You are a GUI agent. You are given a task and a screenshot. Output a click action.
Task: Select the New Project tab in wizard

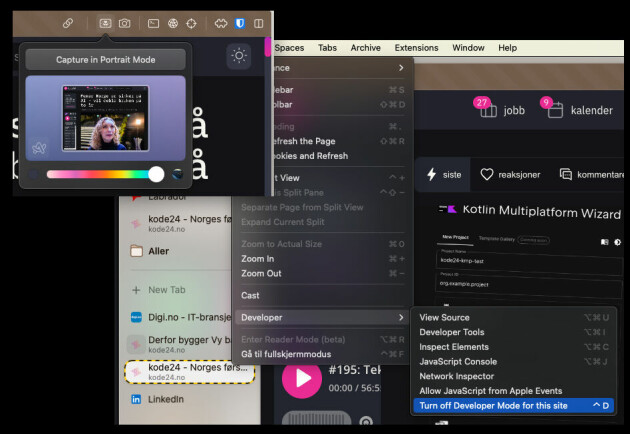[x=455, y=237]
